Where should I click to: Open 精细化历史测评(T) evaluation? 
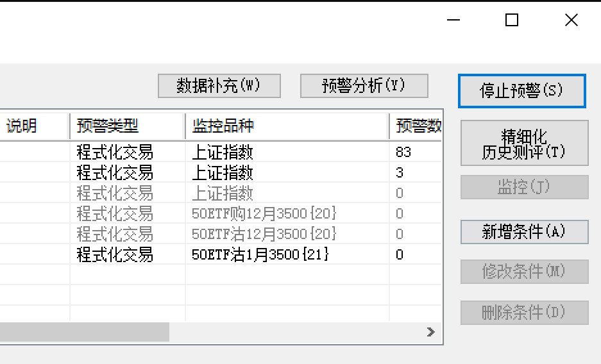pyautogui.click(x=524, y=144)
